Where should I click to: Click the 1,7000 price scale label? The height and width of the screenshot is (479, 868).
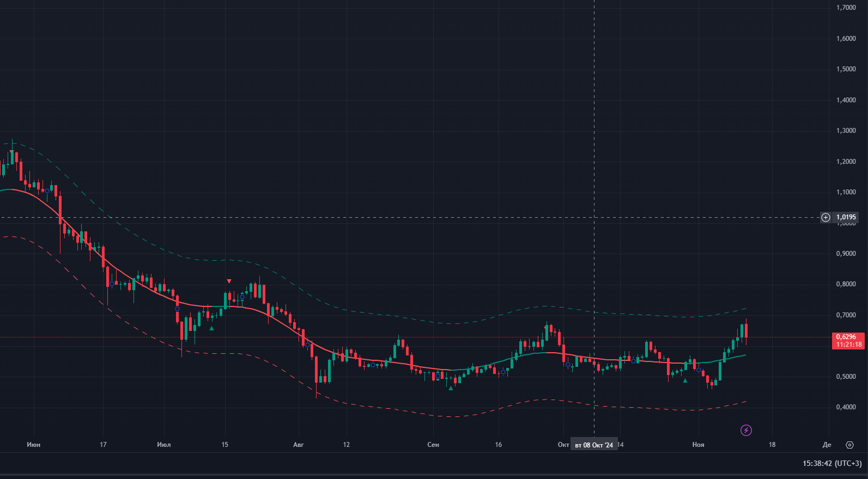[x=846, y=8]
